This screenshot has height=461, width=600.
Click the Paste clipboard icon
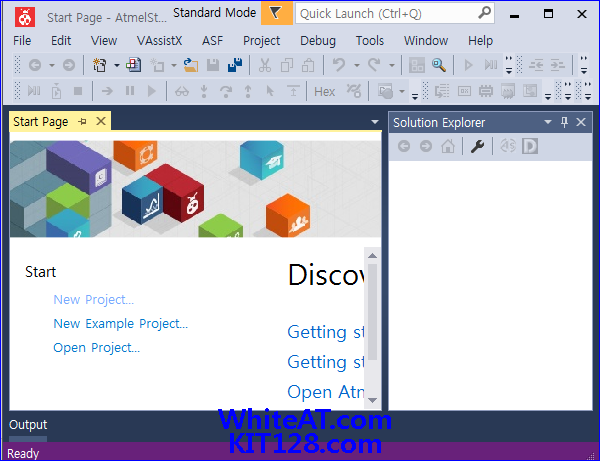(308, 65)
